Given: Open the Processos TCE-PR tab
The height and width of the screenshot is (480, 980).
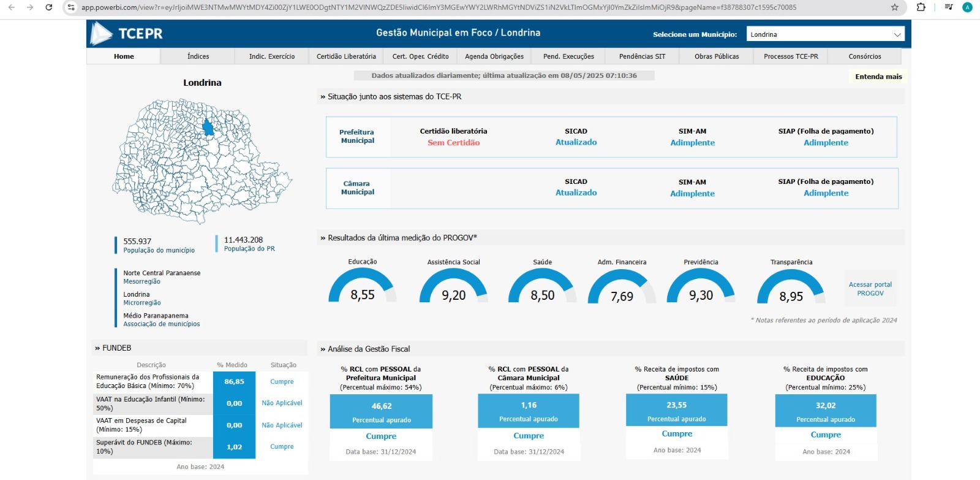Looking at the screenshot, I should coord(791,56).
